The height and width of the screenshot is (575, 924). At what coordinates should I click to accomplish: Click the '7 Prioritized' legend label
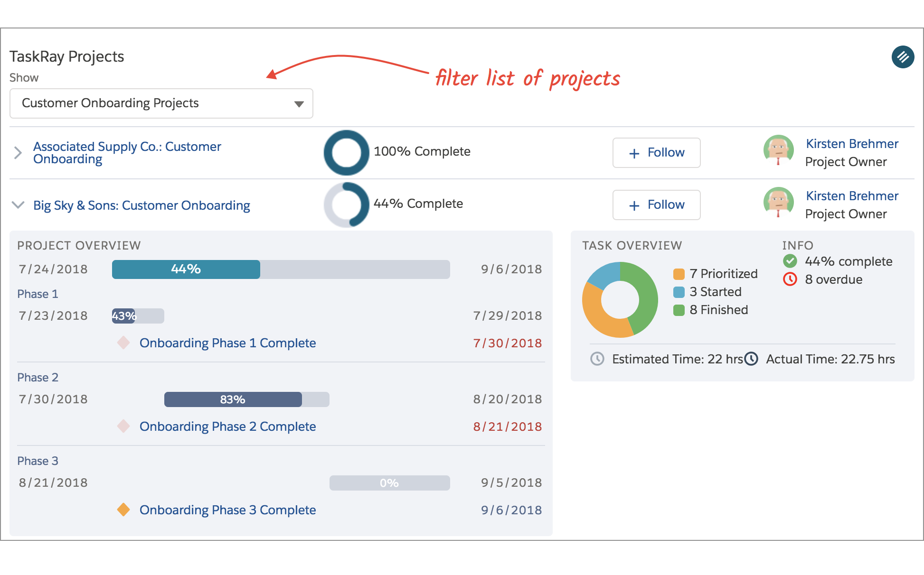click(x=723, y=274)
